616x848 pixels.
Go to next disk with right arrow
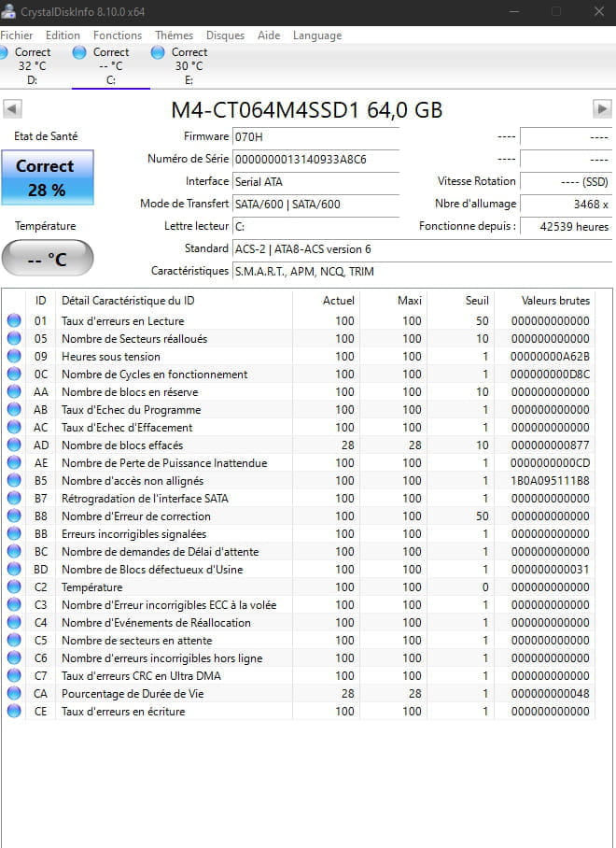tap(603, 108)
